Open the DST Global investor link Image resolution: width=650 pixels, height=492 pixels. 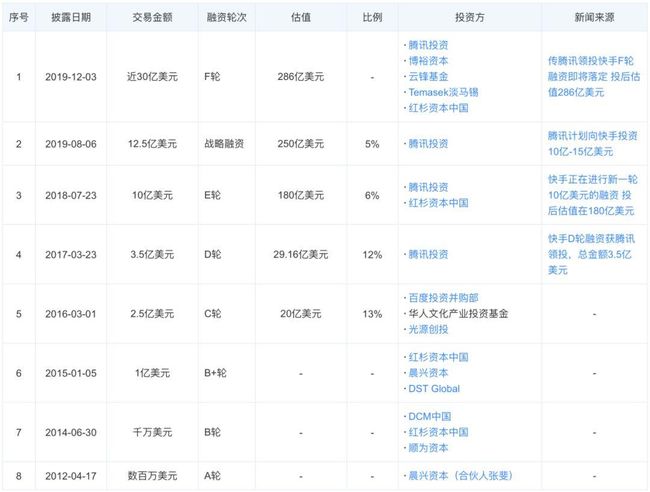click(x=434, y=389)
